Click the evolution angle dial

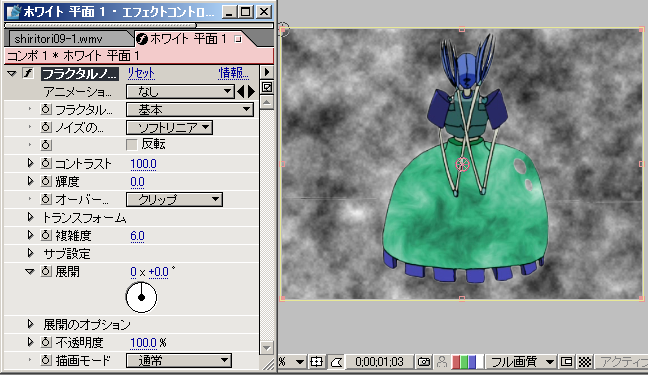(x=141, y=297)
